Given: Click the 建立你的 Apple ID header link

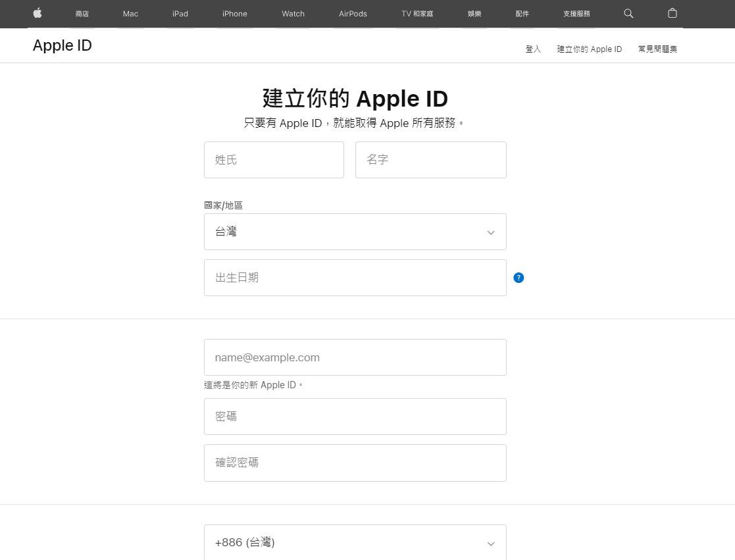Looking at the screenshot, I should pos(589,49).
